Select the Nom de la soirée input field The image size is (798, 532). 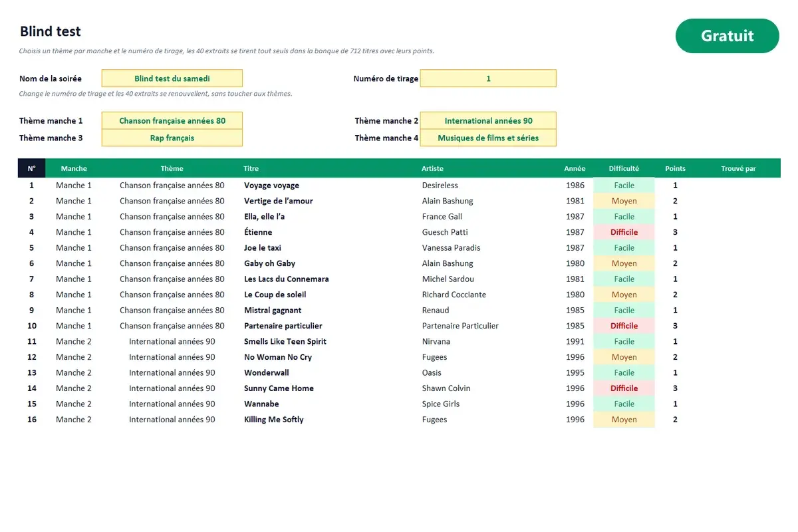tap(172, 78)
